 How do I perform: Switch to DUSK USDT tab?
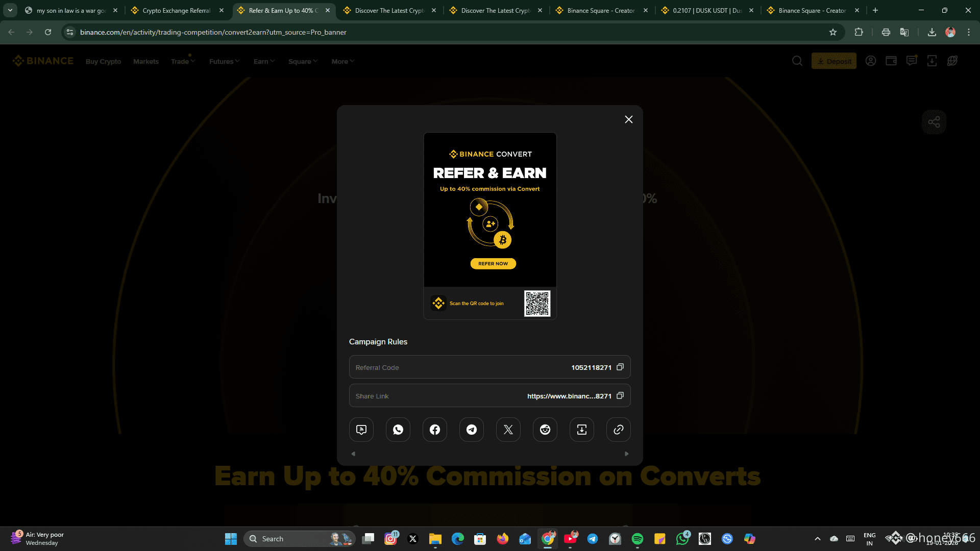click(x=707, y=10)
